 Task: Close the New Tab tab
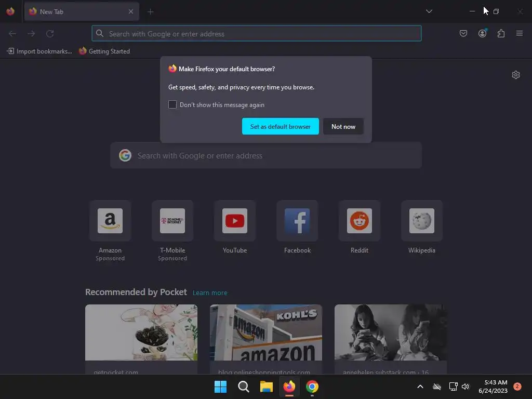(x=131, y=11)
